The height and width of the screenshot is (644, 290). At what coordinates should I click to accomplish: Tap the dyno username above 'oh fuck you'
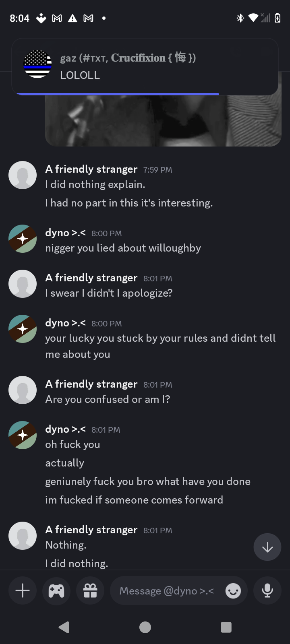(x=65, y=429)
